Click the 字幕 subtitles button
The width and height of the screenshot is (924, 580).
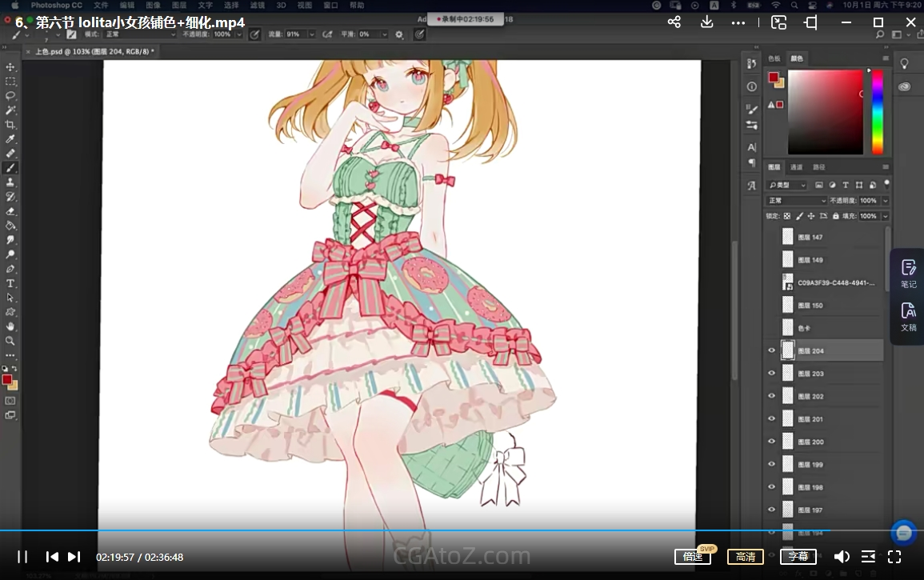(798, 557)
